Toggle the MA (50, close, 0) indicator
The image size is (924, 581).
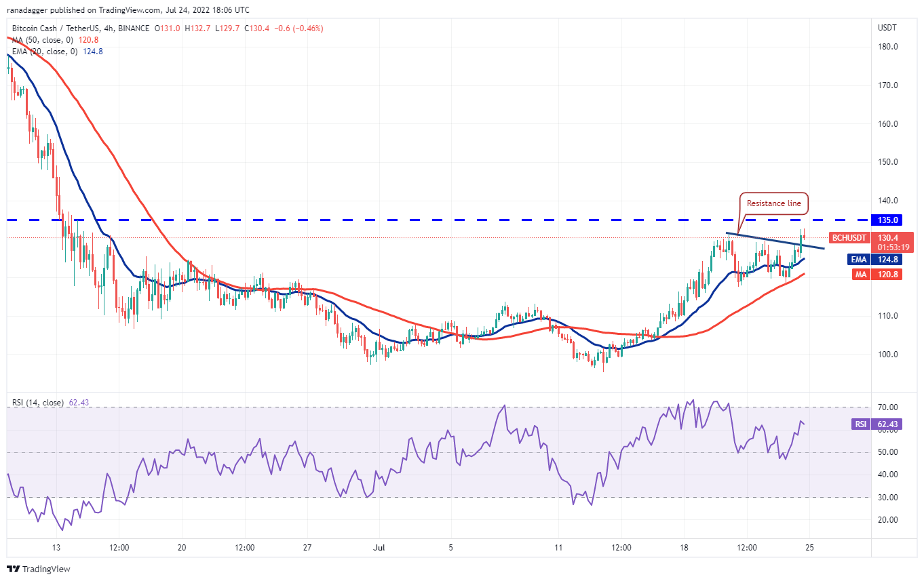(42, 41)
